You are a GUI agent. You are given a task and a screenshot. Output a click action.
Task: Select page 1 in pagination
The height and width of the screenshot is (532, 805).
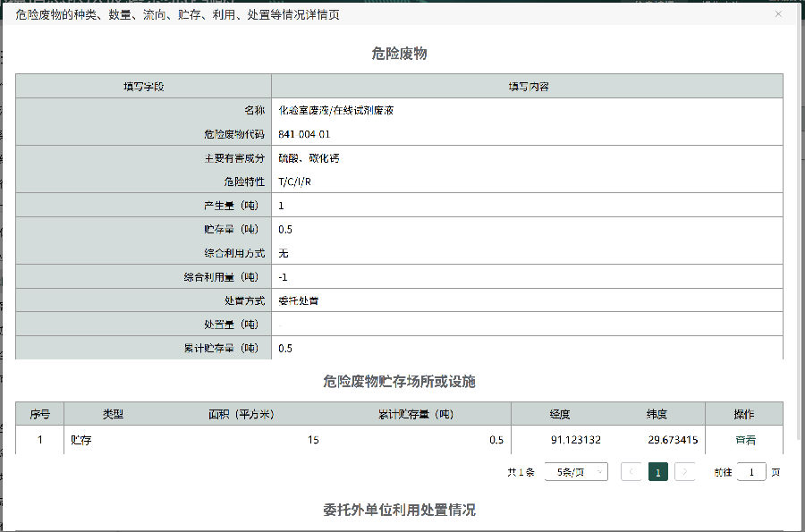coord(658,472)
